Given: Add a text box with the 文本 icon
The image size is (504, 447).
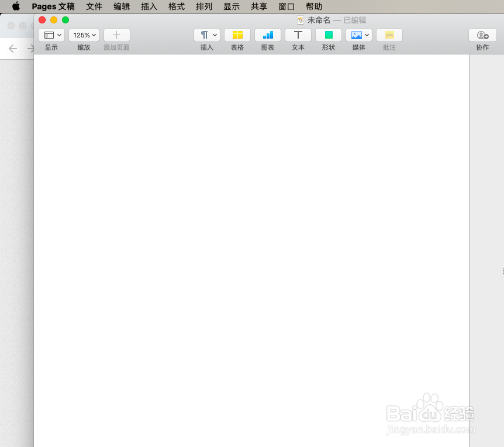Looking at the screenshot, I should 298,35.
